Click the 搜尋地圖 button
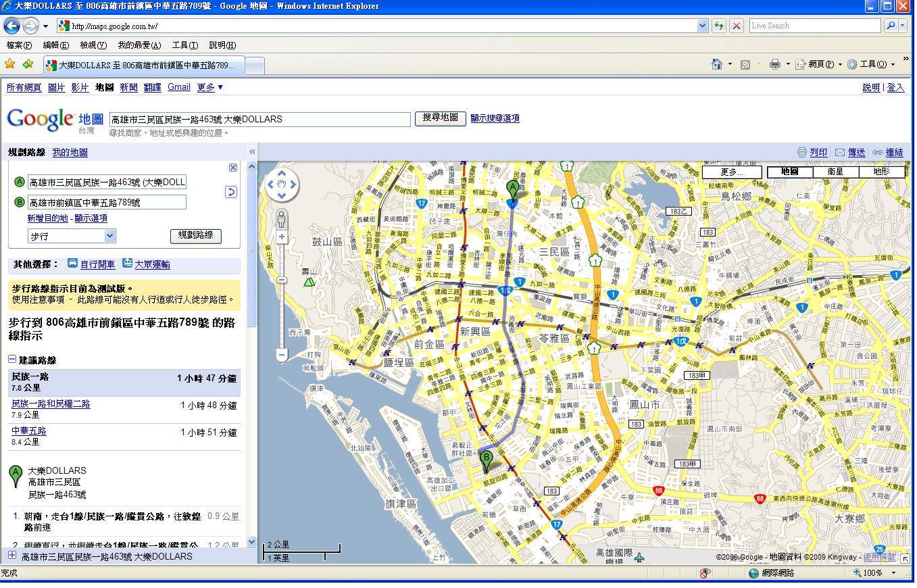Screen dimensions: 917x588 click(441, 118)
